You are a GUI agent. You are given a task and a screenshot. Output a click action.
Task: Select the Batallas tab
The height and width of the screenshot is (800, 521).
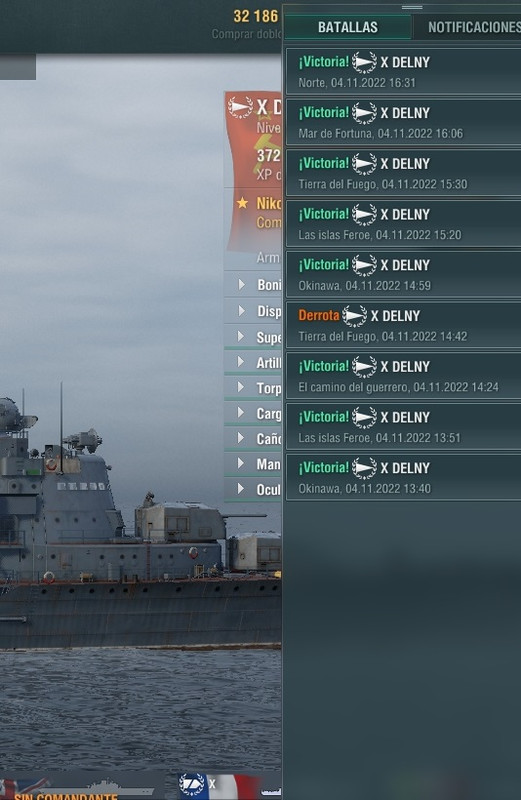[x=348, y=27]
